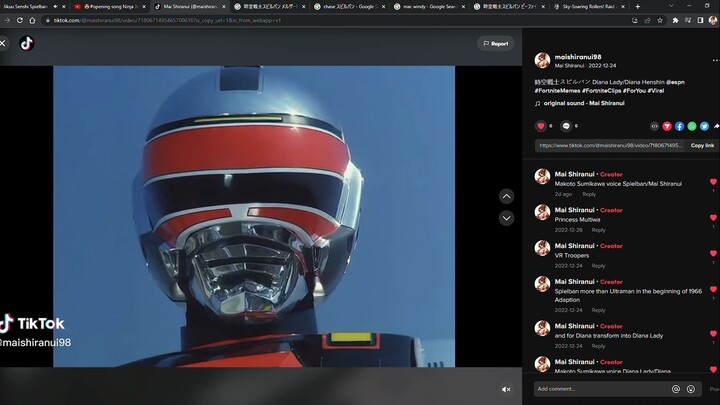720x405 pixels.
Task: Switch to the opening song Ninja YouTube tab
Action: [109, 6]
